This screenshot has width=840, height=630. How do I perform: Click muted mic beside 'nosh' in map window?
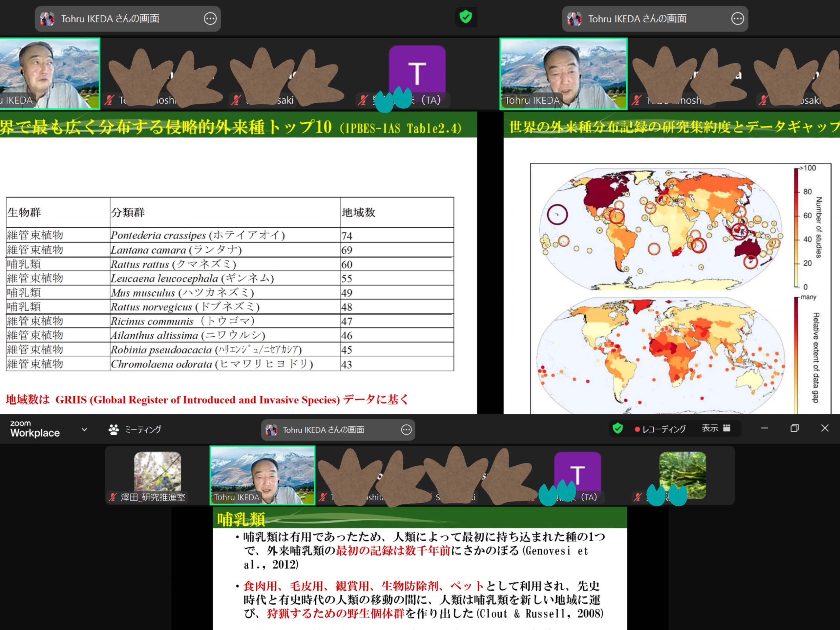(637, 100)
